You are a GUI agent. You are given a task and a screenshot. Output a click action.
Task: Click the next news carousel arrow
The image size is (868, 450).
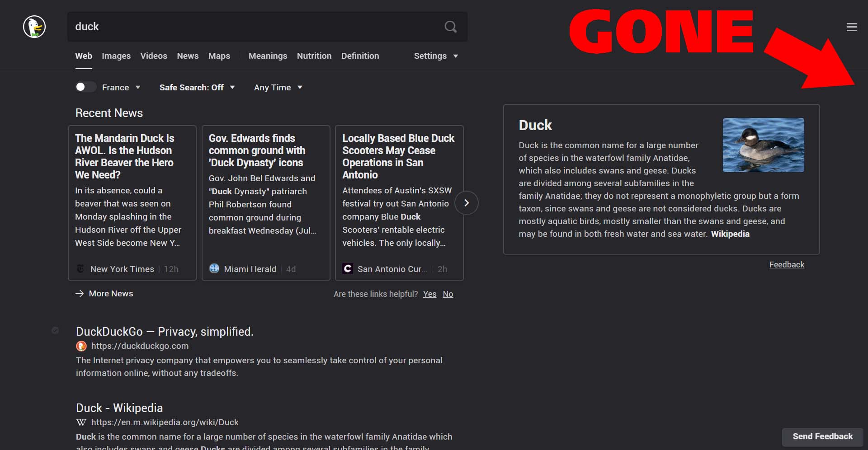point(467,203)
